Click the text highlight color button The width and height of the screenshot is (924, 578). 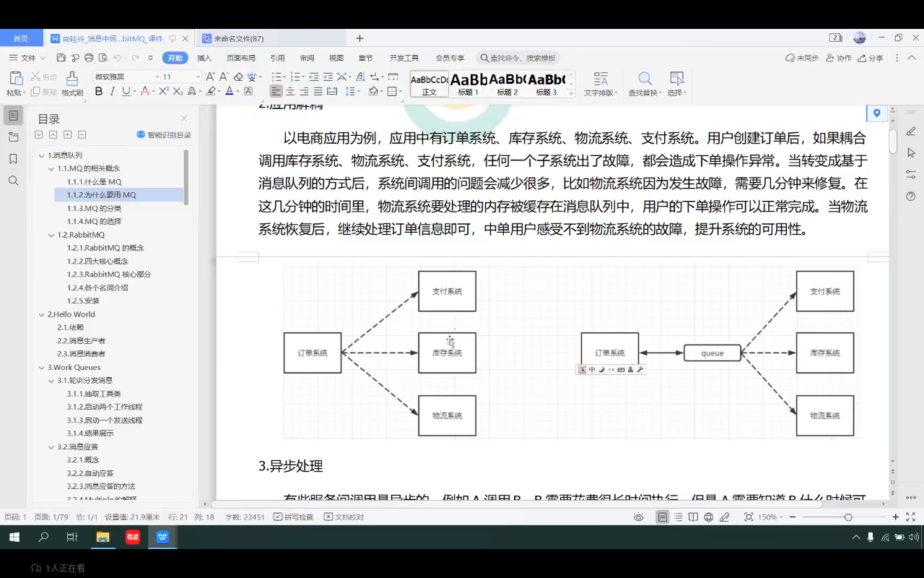pos(210,92)
